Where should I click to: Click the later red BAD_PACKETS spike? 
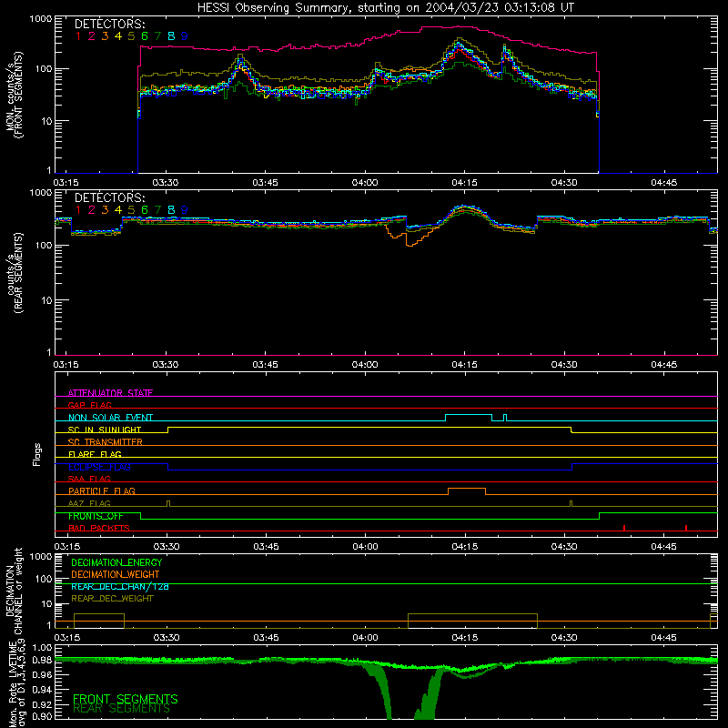tap(686, 528)
